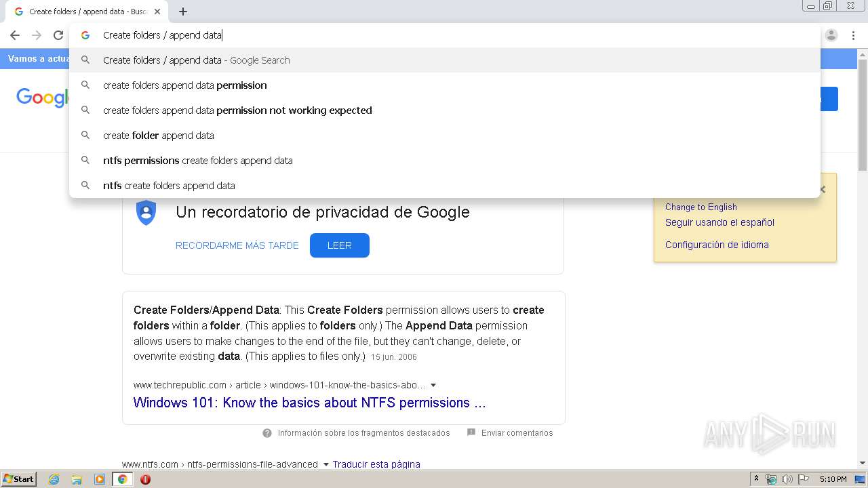Click the Change to English link

pos(701,207)
